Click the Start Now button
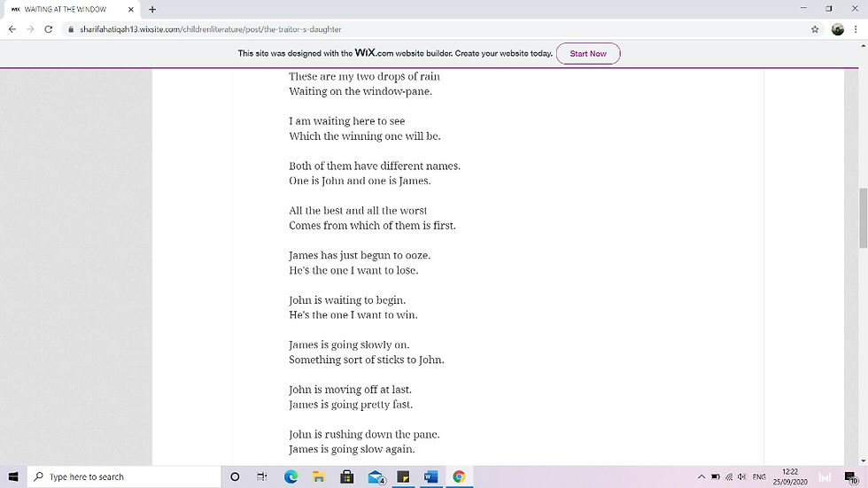The width and height of the screenshot is (868, 488). pos(588,54)
